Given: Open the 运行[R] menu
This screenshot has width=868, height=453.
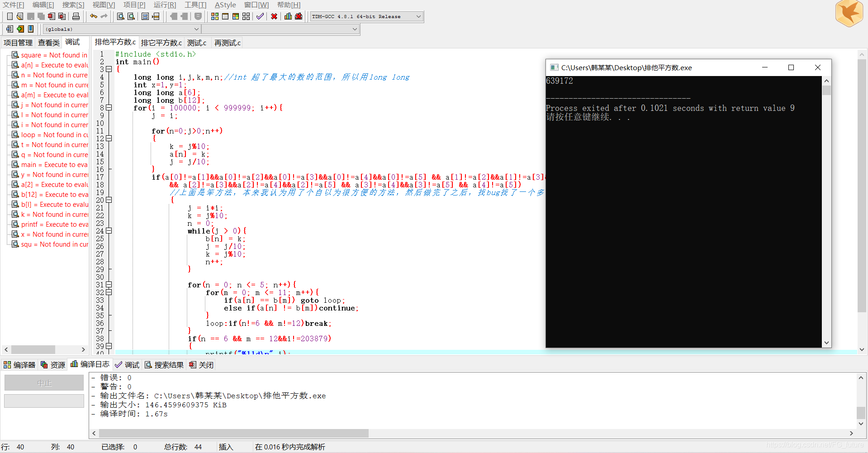Looking at the screenshot, I should 165,5.
